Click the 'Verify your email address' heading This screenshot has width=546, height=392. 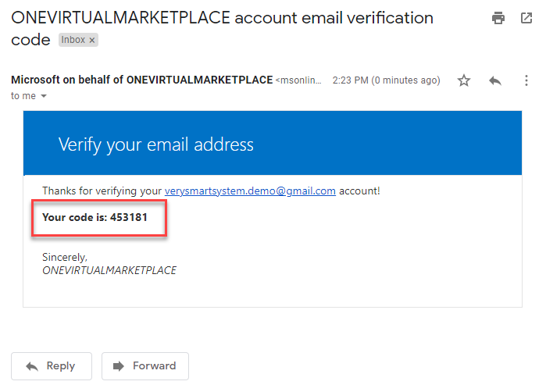pos(156,144)
